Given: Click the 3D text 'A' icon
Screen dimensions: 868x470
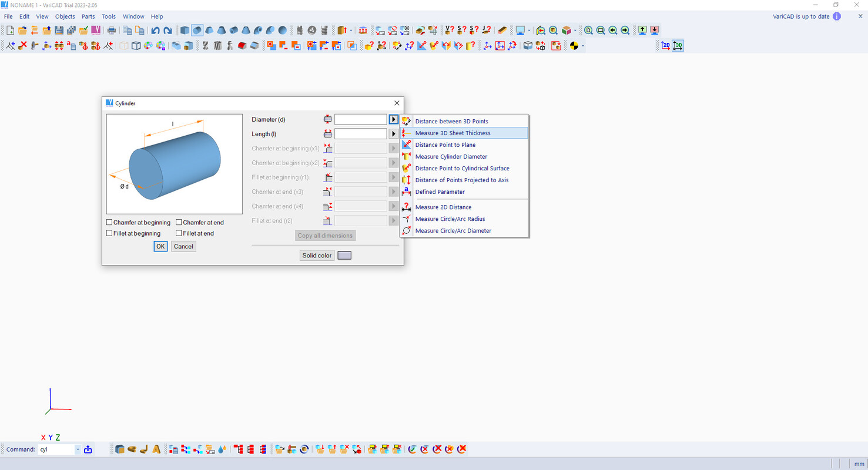Looking at the screenshot, I should coord(156,449).
